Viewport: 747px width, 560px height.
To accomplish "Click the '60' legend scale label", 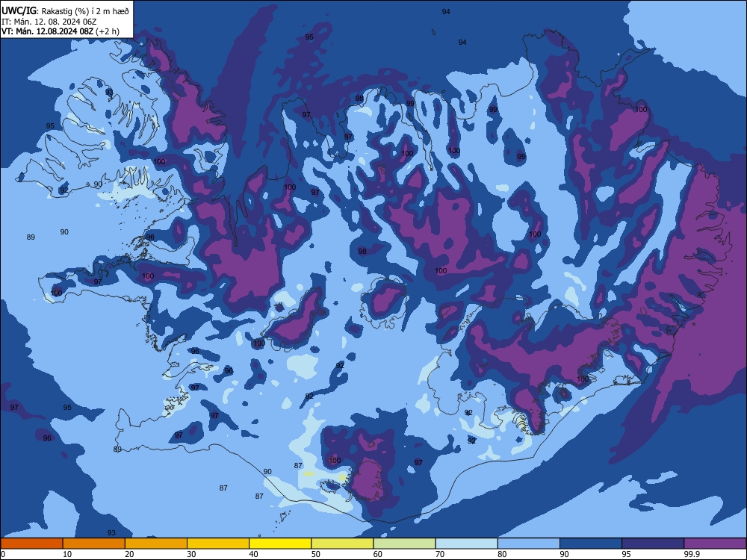I will coord(378,554).
